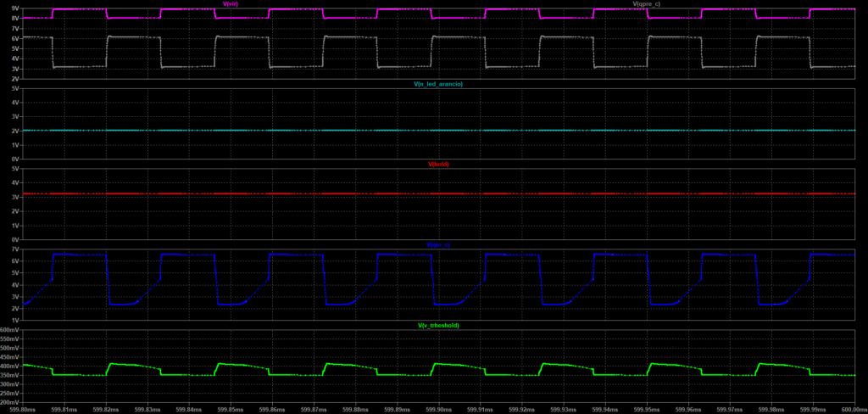
Task: Select the green V(v_trheshold) trace label
Action: (438, 325)
